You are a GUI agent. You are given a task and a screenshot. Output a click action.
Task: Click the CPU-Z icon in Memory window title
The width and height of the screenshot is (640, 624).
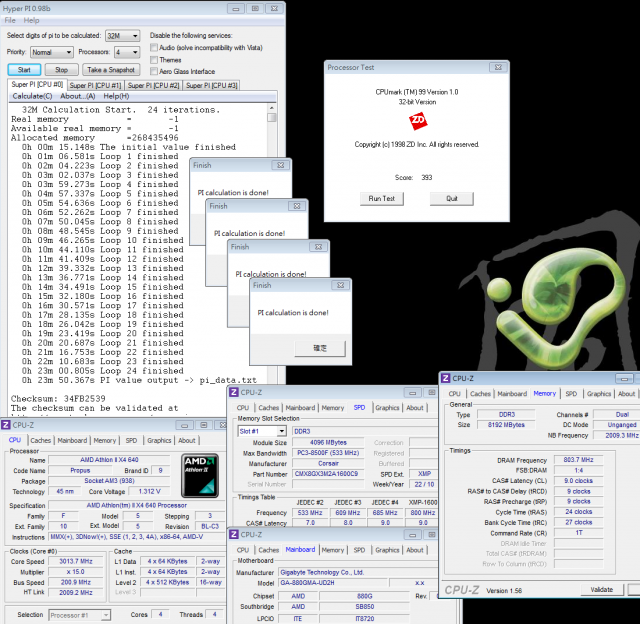pos(446,378)
